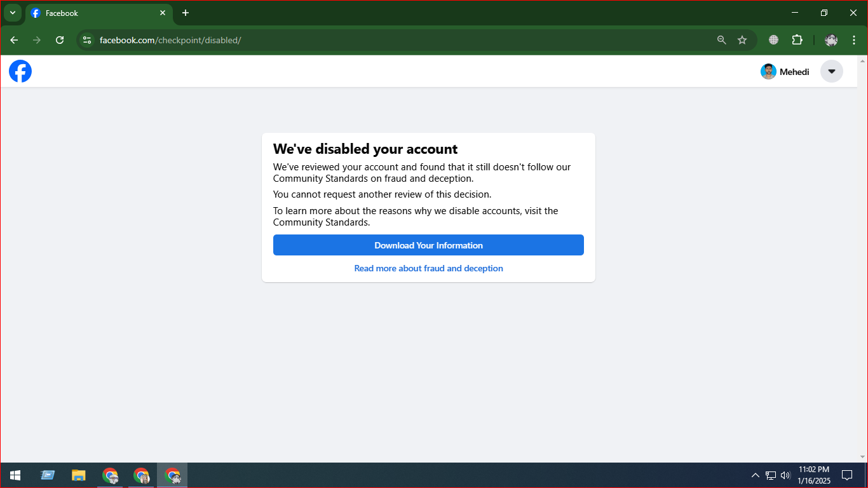The height and width of the screenshot is (488, 868).
Task: Open the Chrome three-dot menu
Action: [x=854, y=40]
